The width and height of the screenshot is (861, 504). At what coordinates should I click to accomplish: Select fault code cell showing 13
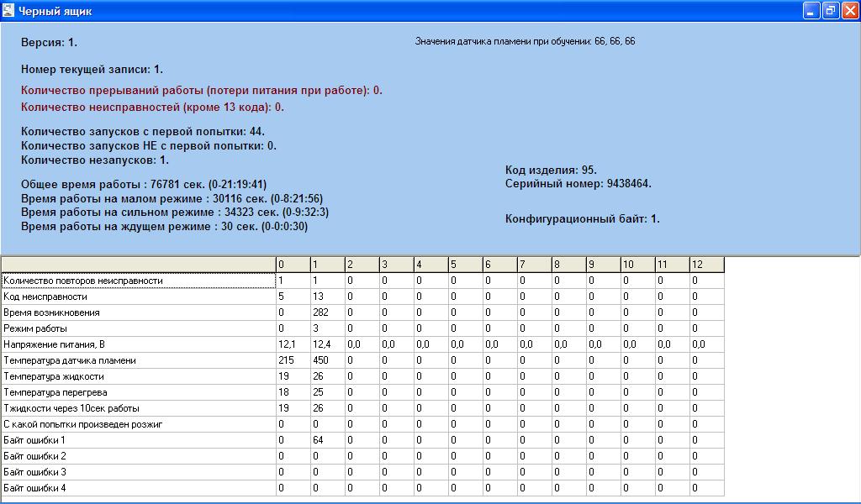pyautogui.click(x=328, y=297)
